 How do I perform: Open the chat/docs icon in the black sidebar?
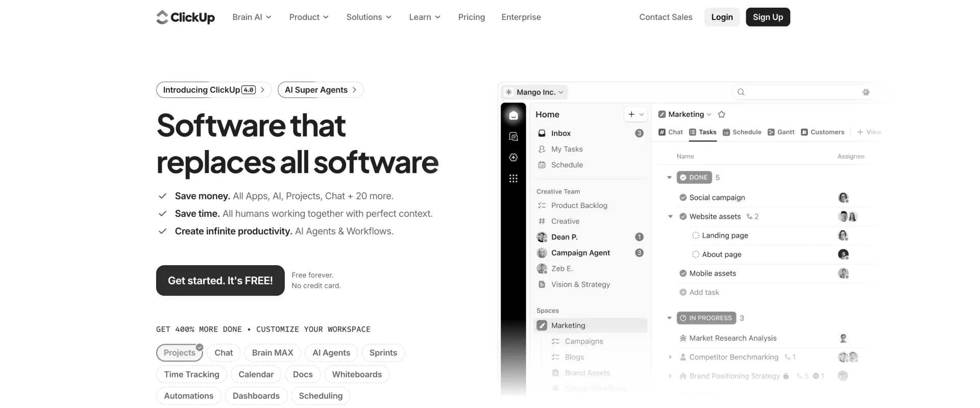513,137
